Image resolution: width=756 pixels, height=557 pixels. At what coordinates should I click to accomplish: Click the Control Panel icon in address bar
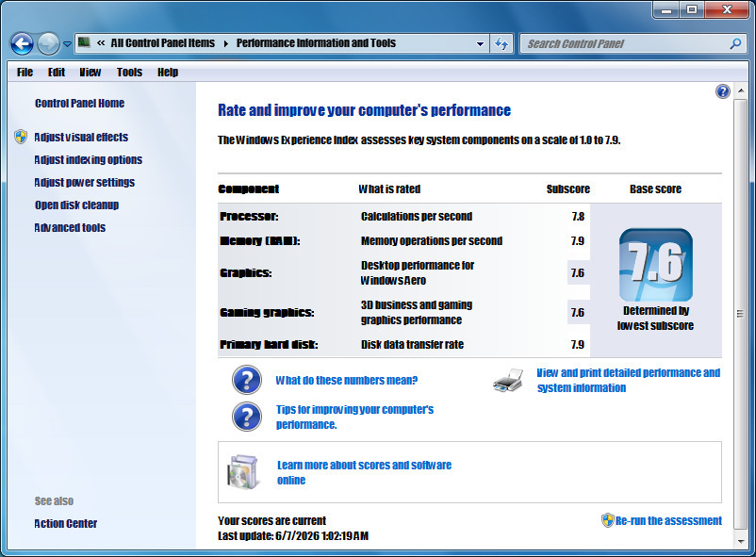tap(85, 42)
